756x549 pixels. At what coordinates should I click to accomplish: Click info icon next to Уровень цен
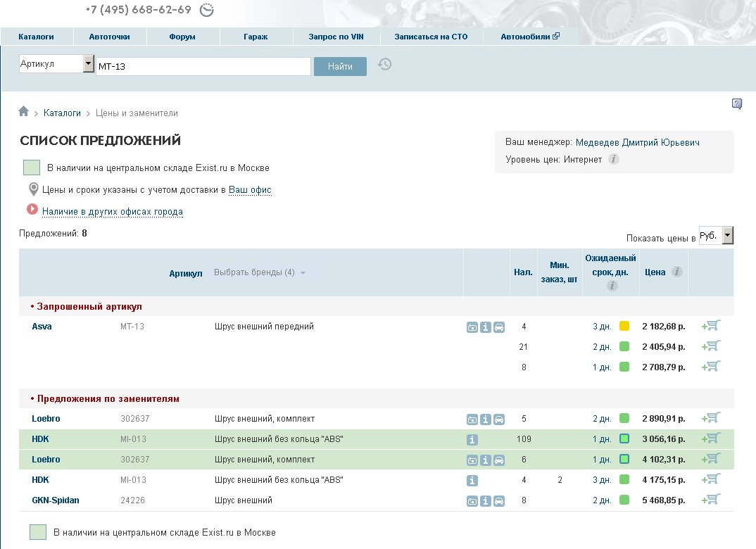tap(613, 159)
